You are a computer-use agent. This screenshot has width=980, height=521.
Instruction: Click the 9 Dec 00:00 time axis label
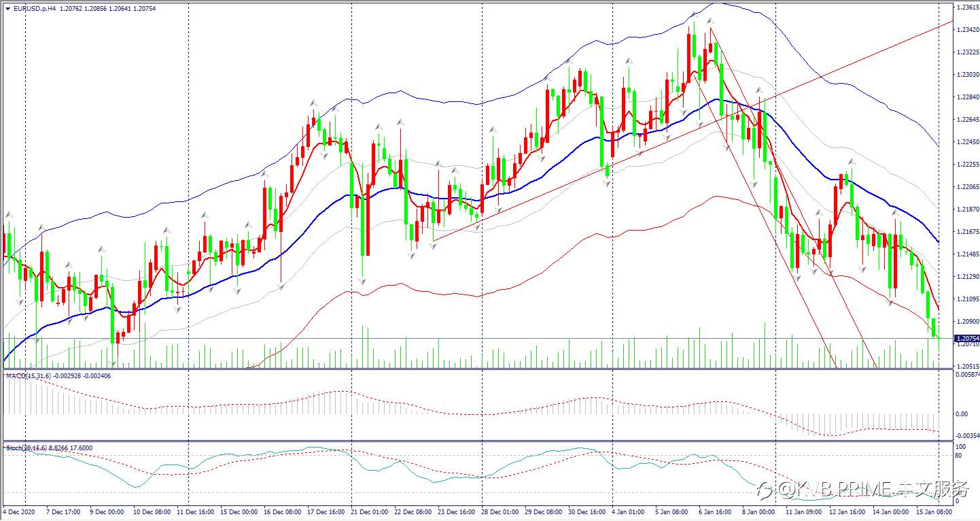107,512
